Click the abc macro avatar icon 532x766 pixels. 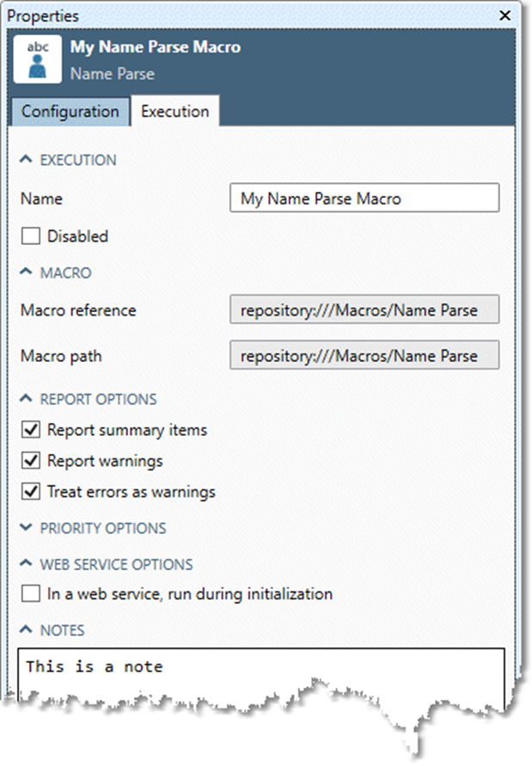[36, 59]
